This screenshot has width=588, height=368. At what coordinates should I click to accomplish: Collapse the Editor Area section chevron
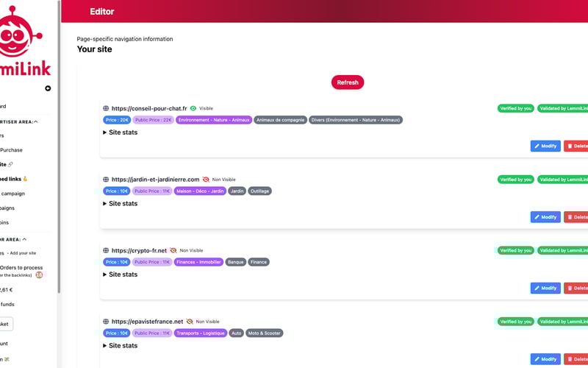coord(24,239)
